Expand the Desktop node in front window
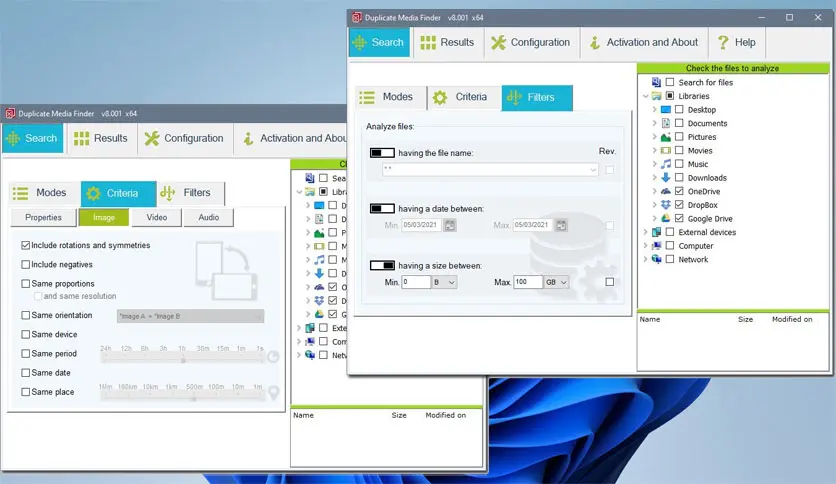The width and height of the screenshot is (836, 484). pyautogui.click(x=655, y=110)
